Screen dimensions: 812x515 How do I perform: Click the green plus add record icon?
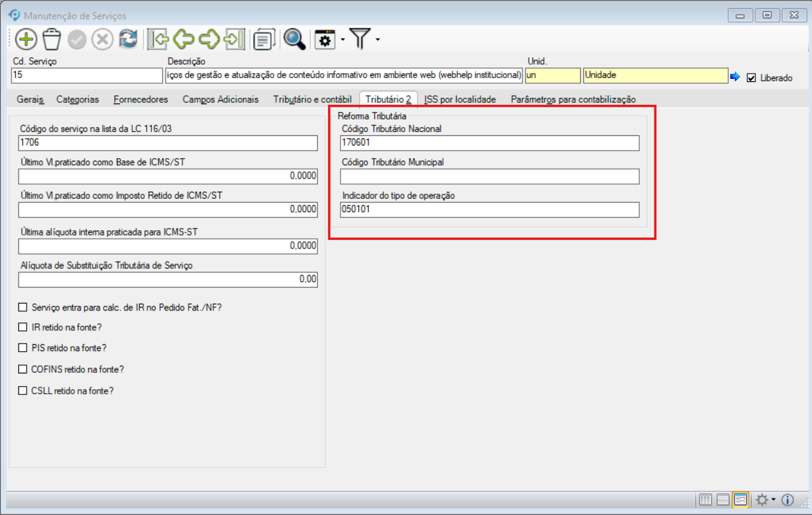[26, 39]
